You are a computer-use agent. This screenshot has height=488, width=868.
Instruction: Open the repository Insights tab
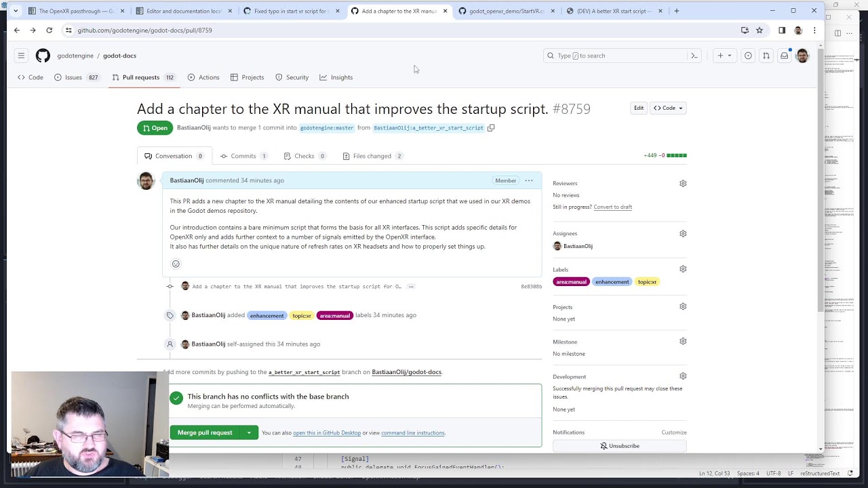336,77
